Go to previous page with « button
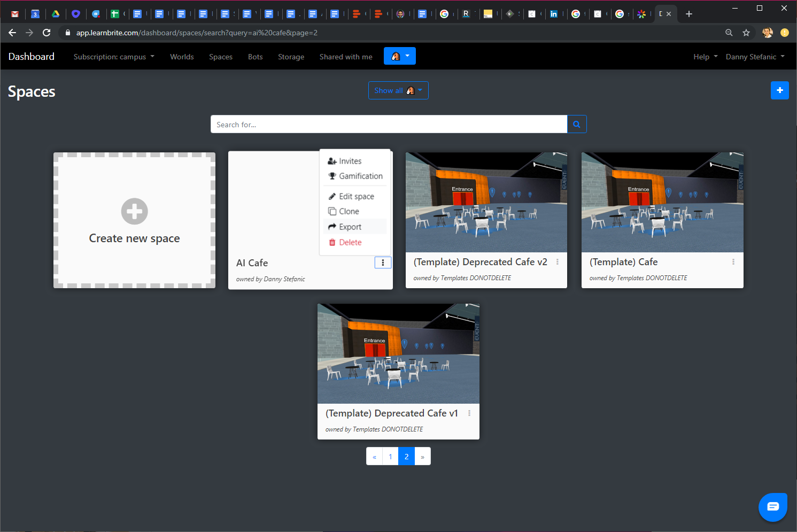This screenshot has width=797, height=532. pos(374,457)
